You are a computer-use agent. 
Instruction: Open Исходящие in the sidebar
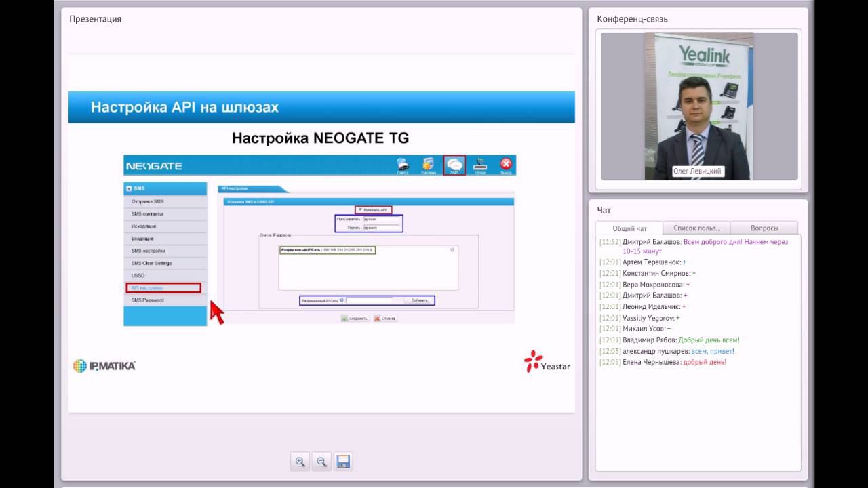coord(165,226)
